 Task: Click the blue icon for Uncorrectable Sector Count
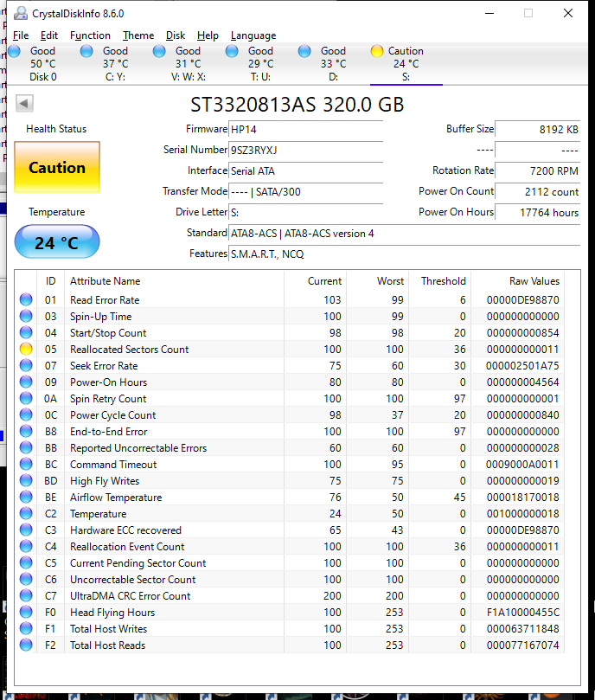point(26,579)
